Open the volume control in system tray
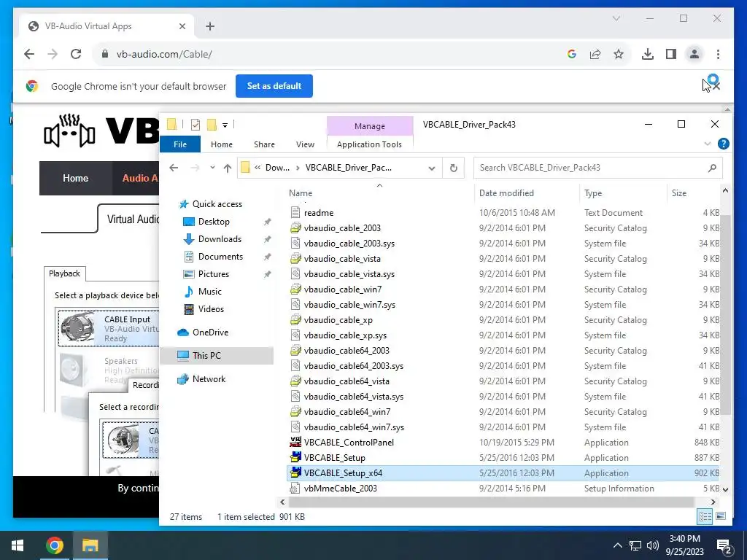Screen dimensions: 747x560 tap(653, 545)
